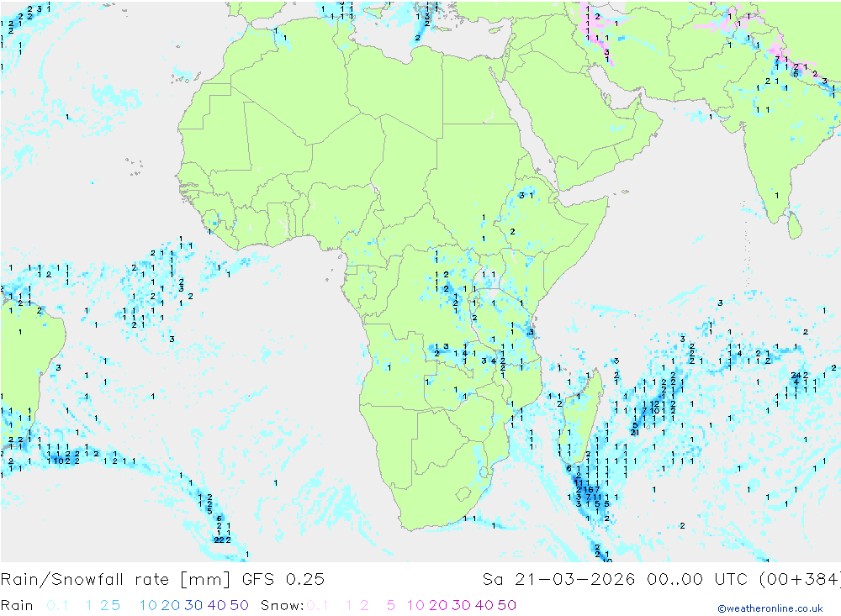Select the Rain legend 10 value
841x616 pixels.
[x=148, y=605]
